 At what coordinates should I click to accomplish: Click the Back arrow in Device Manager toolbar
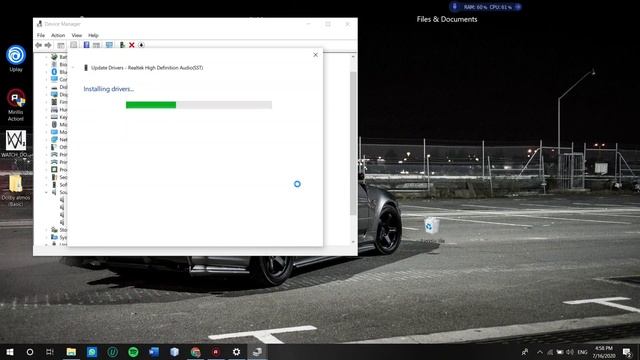pos(38,45)
